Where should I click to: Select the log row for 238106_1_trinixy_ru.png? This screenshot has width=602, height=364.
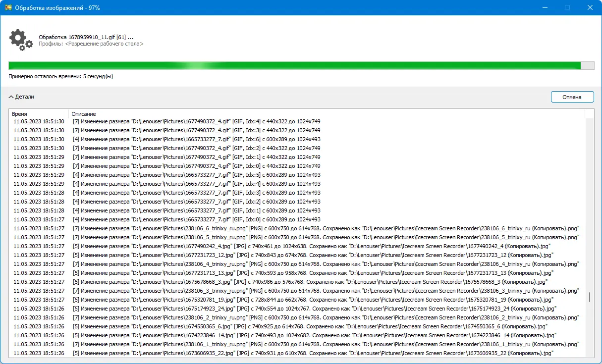click(x=297, y=344)
